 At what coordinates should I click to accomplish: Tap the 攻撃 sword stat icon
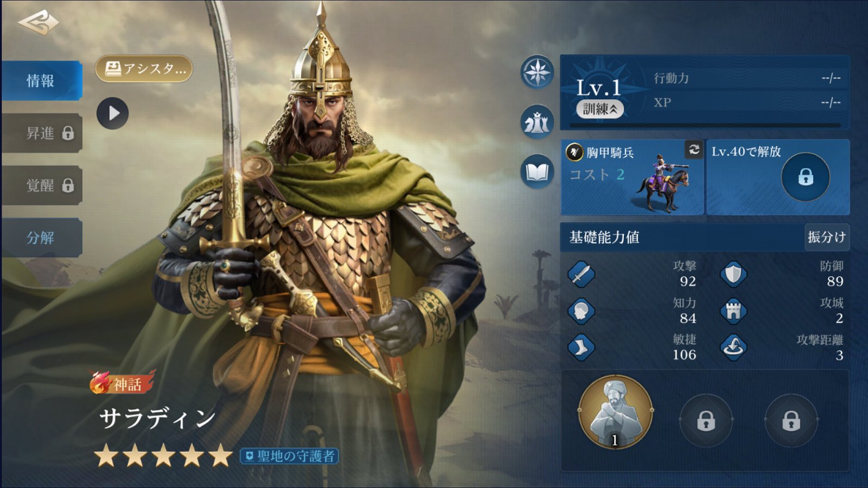coord(581,274)
